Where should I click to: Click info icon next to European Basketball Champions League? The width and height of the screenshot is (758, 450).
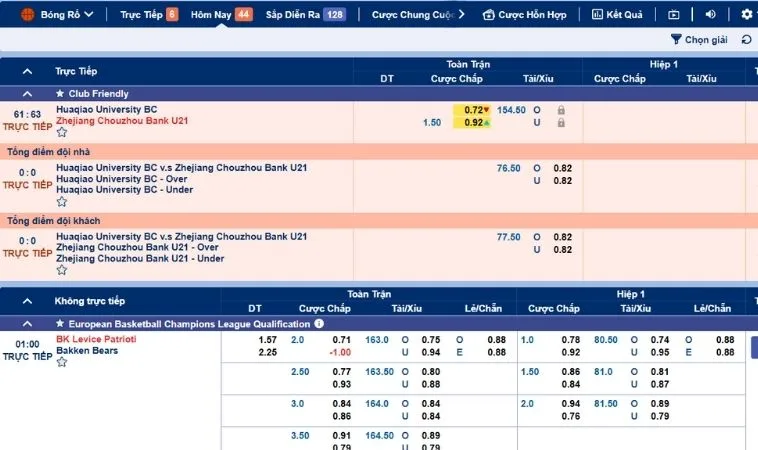click(x=319, y=324)
